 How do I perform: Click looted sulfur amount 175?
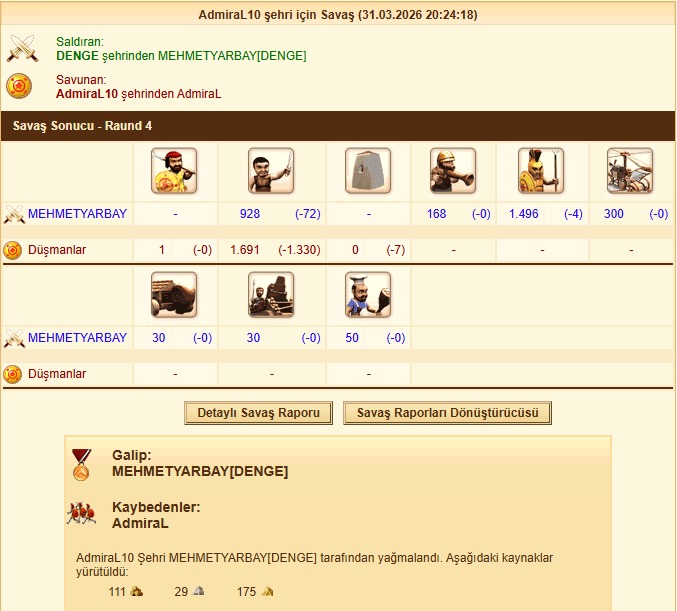click(x=247, y=592)
